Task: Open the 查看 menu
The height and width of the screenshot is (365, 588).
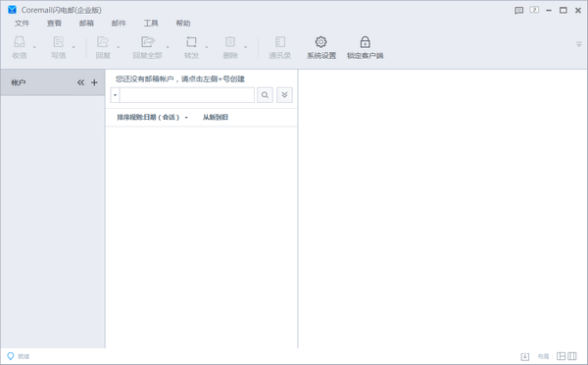Action: pyautogui.click(x=54, y=24)
